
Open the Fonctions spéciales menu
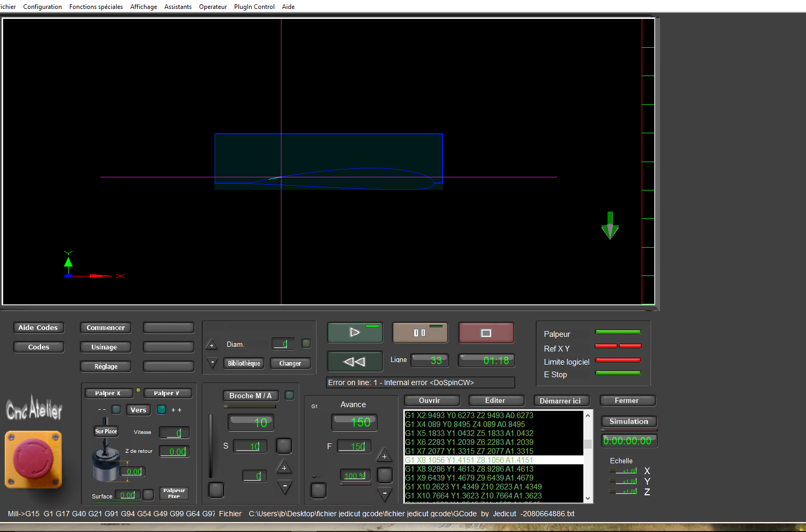(x=96, y=7)
